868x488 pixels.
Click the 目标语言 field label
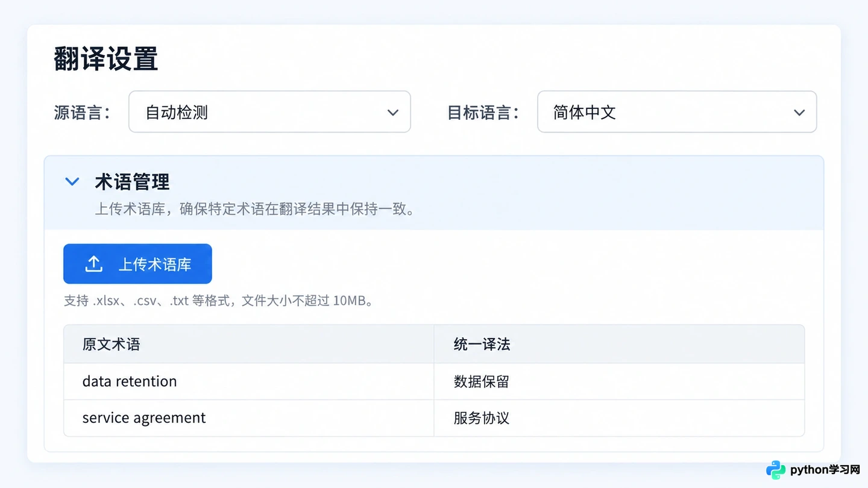pos(483,113)
